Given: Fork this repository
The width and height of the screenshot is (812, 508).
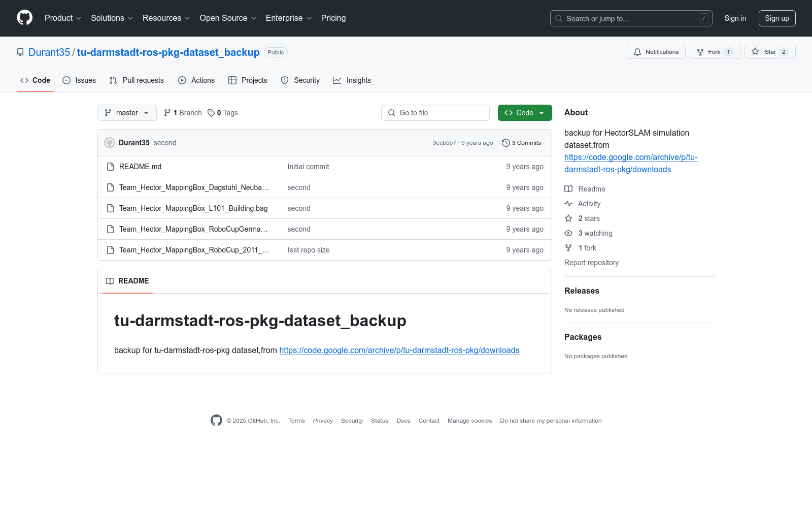Looking at the screenshot, I should point(715,52).
